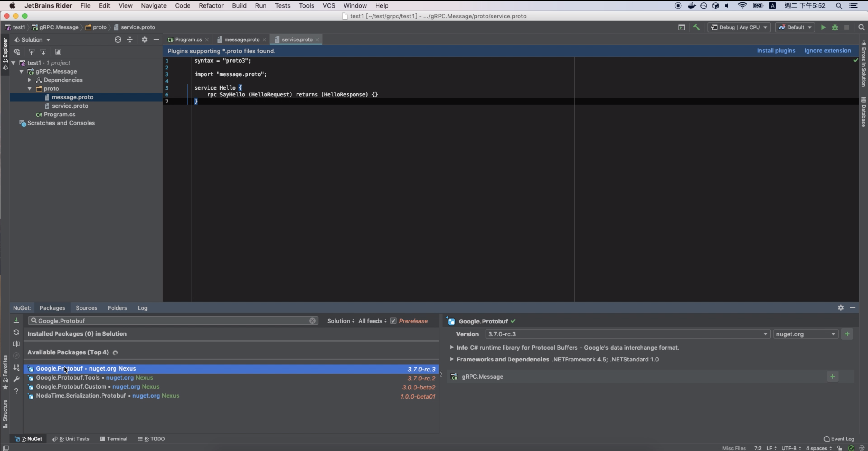Open NuGet help question mark

tap(16, 391)
